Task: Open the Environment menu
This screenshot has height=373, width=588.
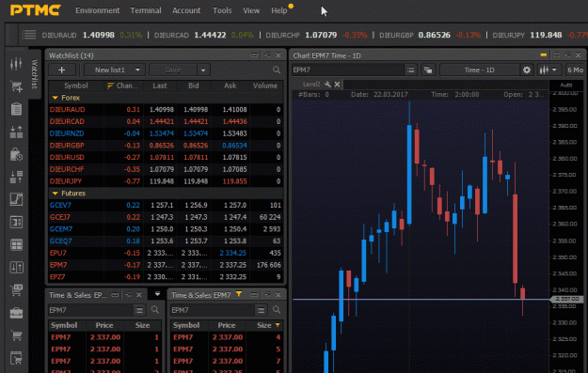Action: [x=98, y=10]
